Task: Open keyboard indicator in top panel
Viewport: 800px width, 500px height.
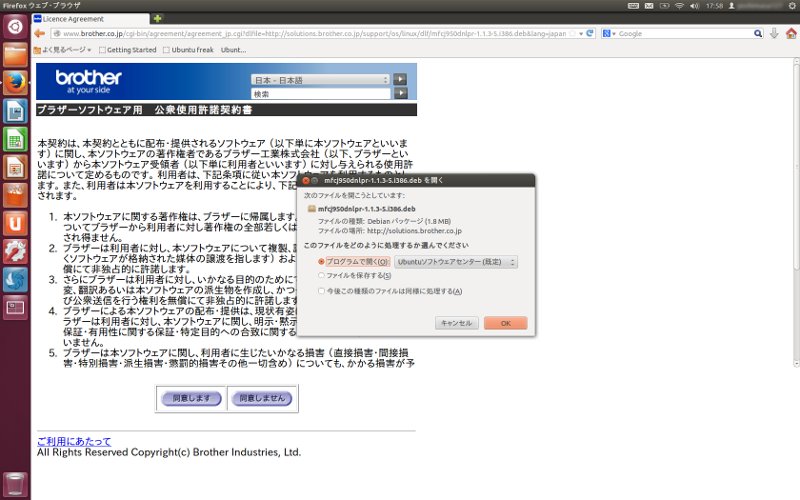Action: 633,6
